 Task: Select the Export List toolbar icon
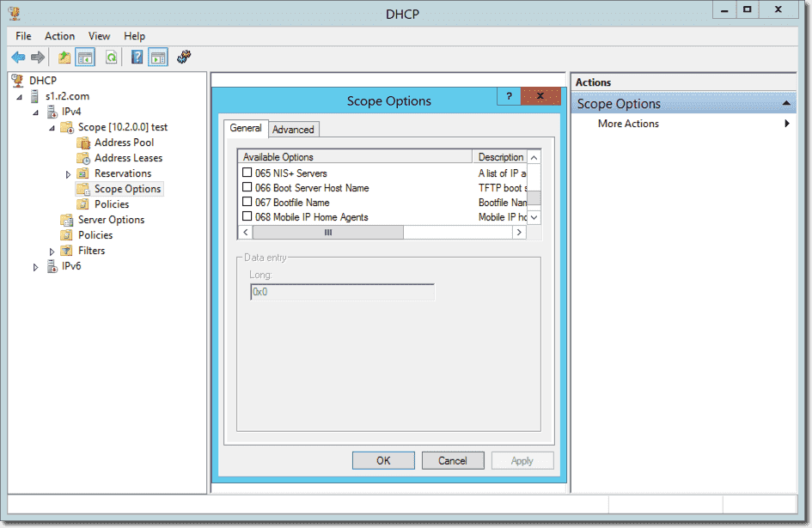(63, 57)
